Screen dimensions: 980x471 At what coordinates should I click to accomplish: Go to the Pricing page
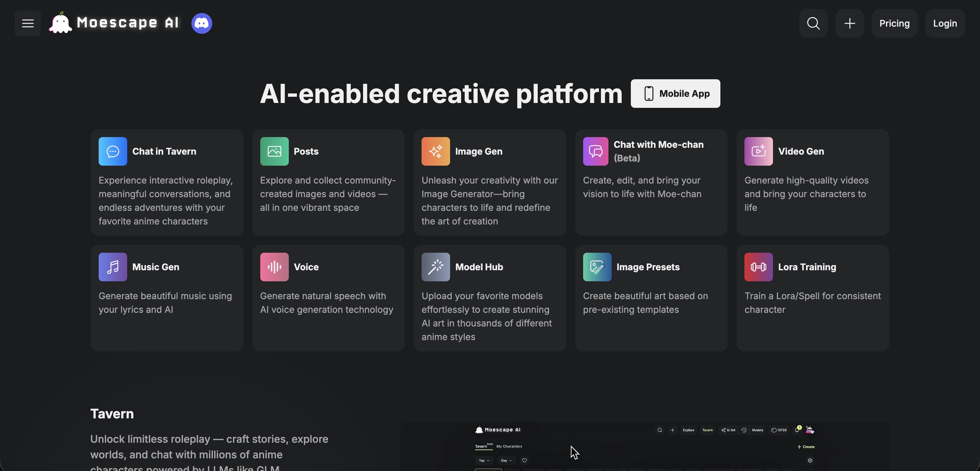894,23
